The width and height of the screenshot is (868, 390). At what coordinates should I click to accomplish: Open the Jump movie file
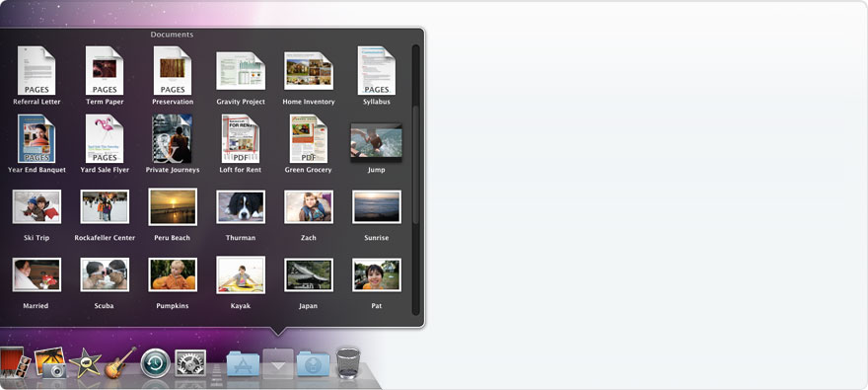(x=377, y=142)
